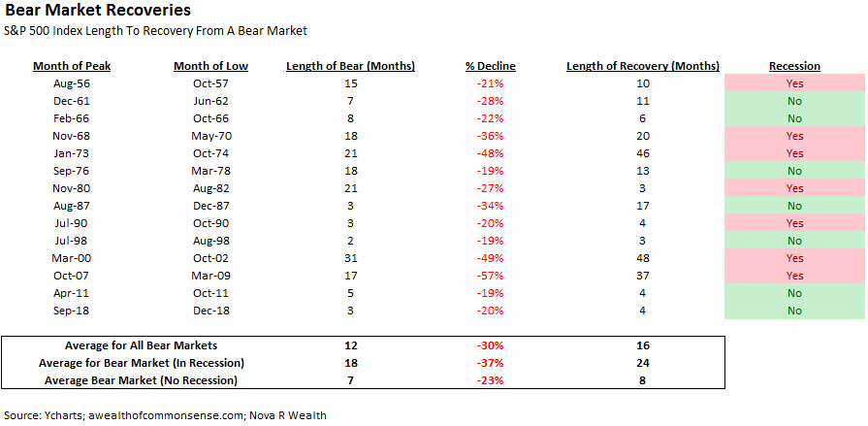The width and height of the screenshot is (868, 426).
Task: Select the S&P 500 Index subtitle text
Action: pos(155,31)
